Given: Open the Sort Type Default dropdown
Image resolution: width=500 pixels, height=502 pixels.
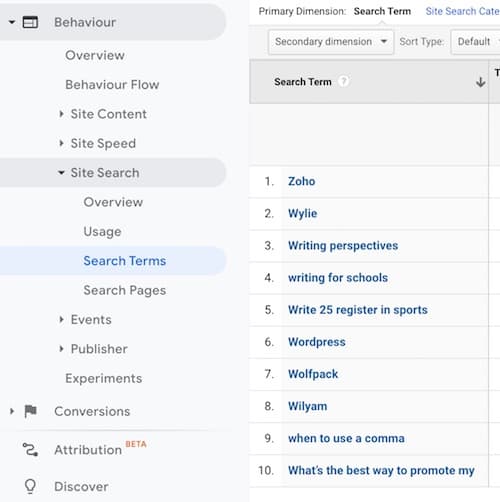Looking at the screenshot, I should [x=475, y=42].
